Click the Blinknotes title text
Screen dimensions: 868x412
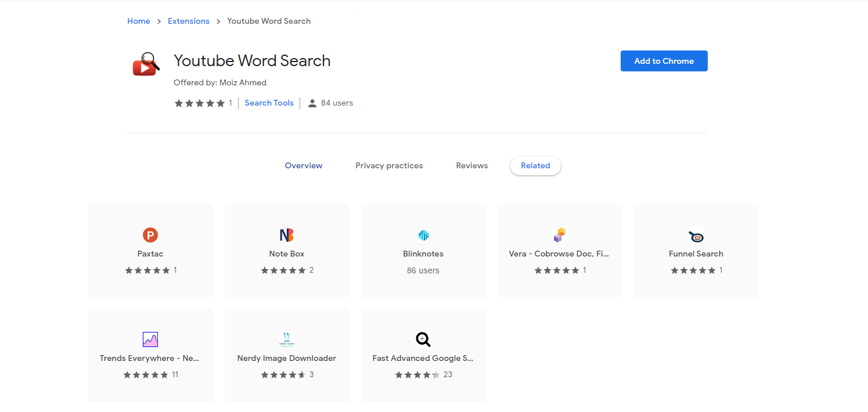click(423, 254)
